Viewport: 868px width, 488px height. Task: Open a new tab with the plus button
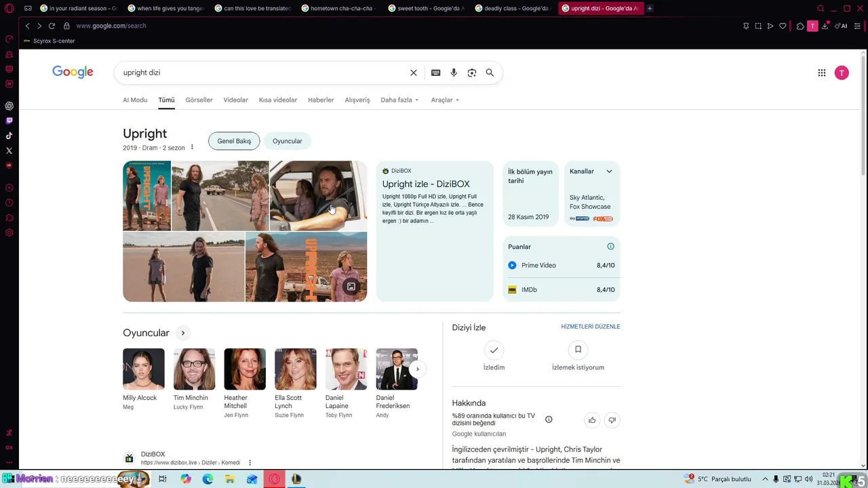pyautogui.click(x=650, y=8)
